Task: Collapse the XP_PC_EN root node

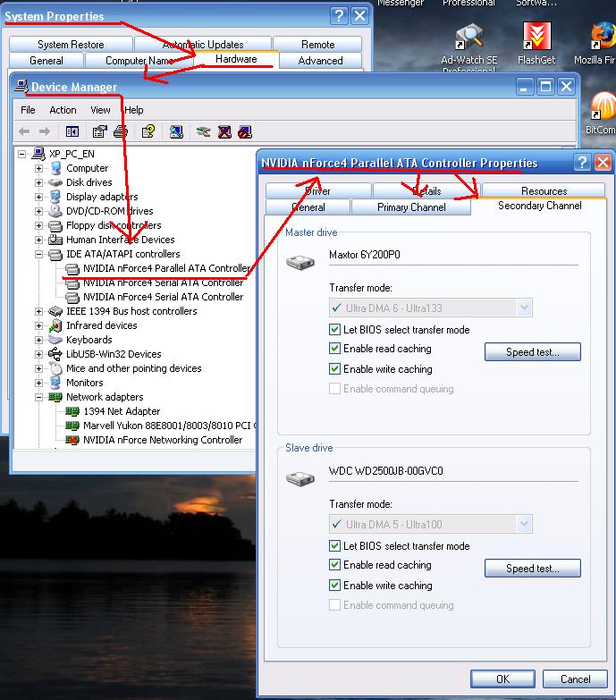Action: 21,154
